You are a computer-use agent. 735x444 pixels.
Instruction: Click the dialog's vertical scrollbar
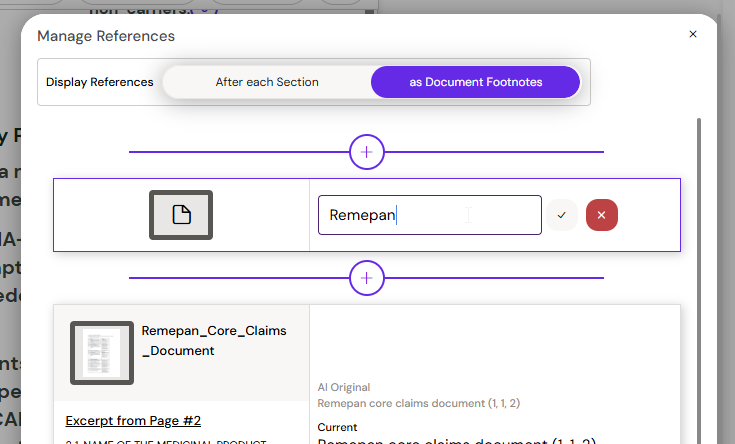click(699, 281)
